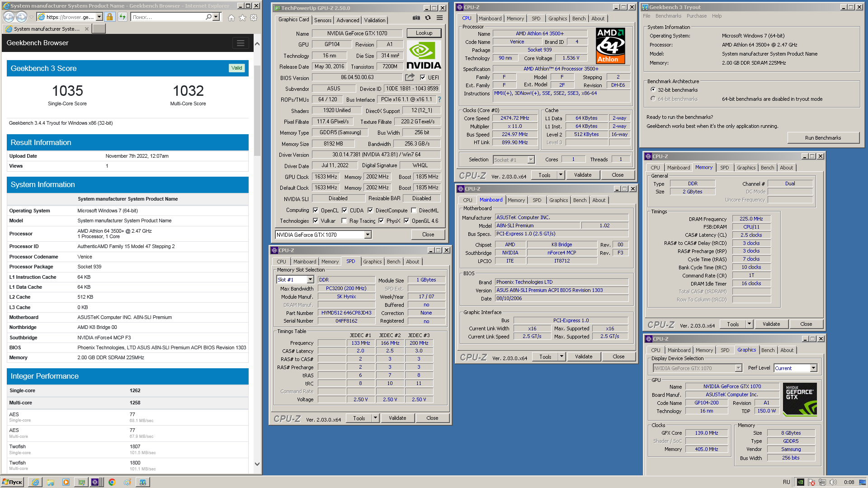Click the BIOS export share icon in GPU-Z

[410, 77]
